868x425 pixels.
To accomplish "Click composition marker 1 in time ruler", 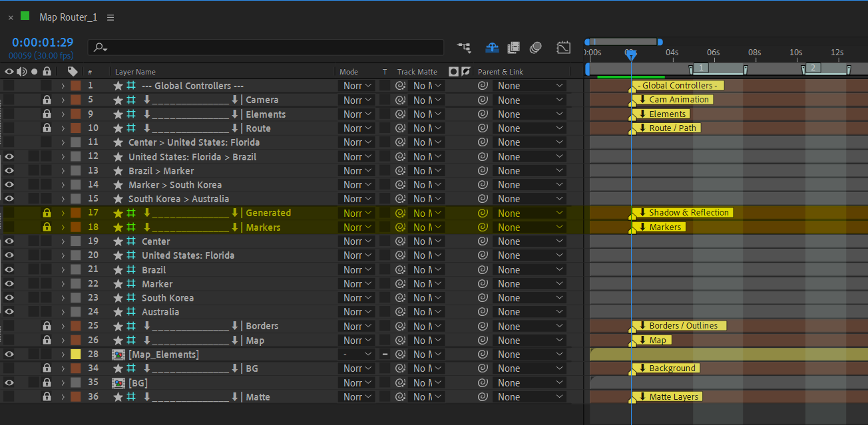I will 701,68.
